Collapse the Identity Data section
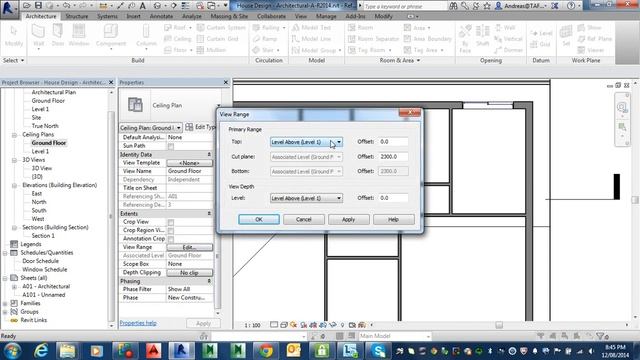The image size is (640, 360). (209, 155)
